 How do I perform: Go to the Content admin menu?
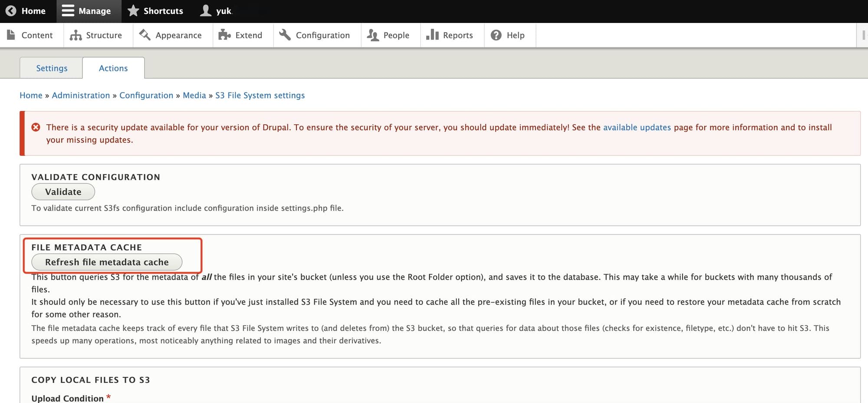pyautogui.click(x=37, y=35)
